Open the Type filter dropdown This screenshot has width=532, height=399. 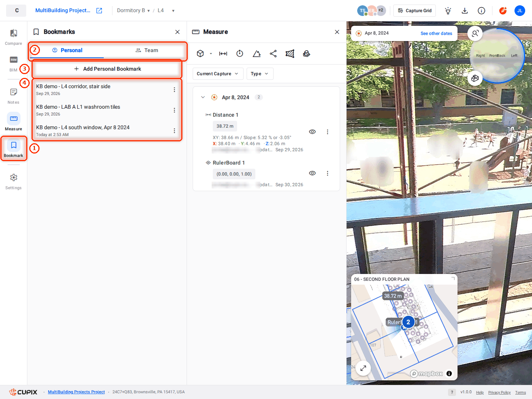tap(260, 74)
